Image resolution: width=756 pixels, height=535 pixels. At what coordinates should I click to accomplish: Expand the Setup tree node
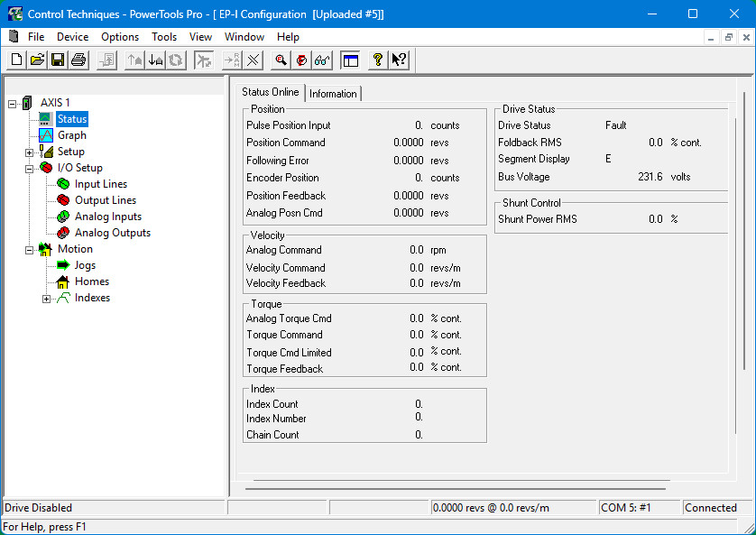pos(29,152)
